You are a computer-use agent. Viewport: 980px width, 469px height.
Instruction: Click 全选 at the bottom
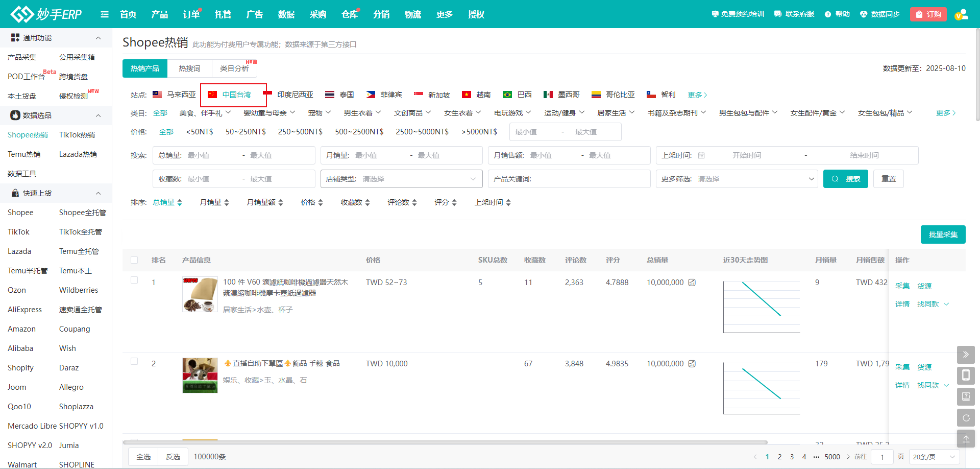coord(143,457)
